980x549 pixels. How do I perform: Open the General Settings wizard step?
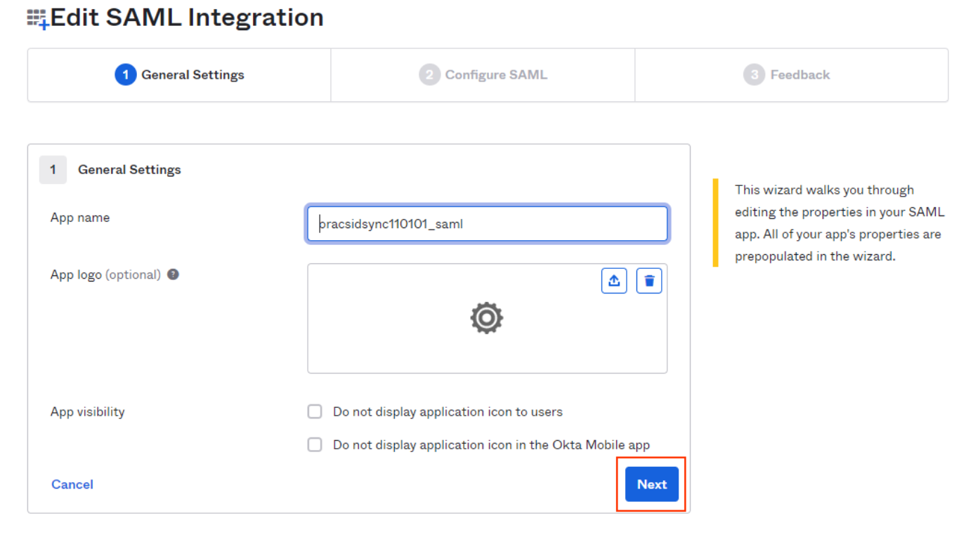179,75
